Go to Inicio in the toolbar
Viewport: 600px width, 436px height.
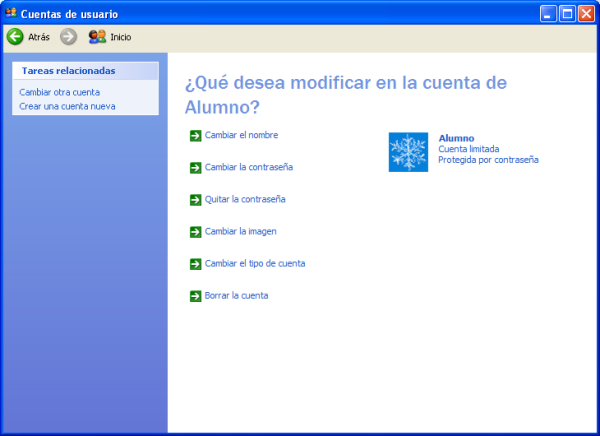tap(110, 37)
